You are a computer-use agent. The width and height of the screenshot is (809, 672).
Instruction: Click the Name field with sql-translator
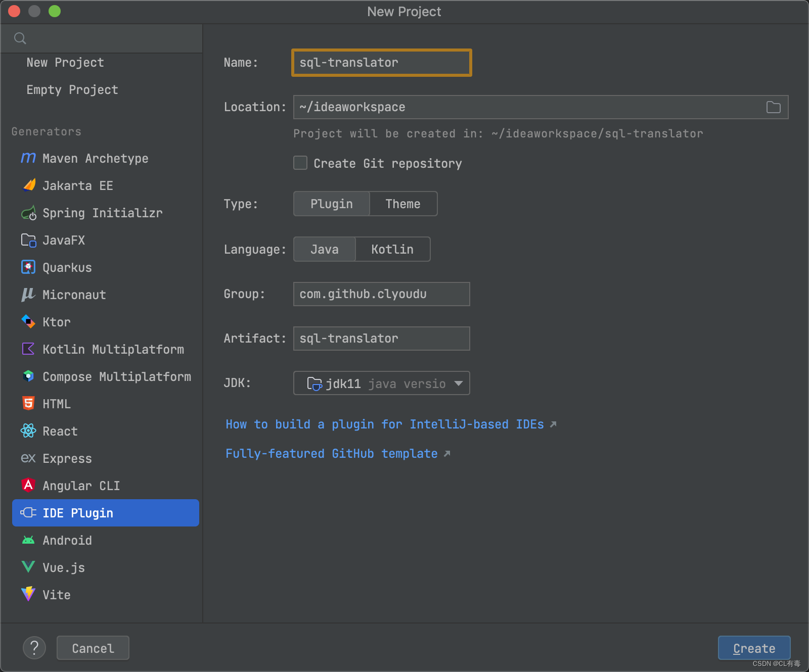[382, 63]
